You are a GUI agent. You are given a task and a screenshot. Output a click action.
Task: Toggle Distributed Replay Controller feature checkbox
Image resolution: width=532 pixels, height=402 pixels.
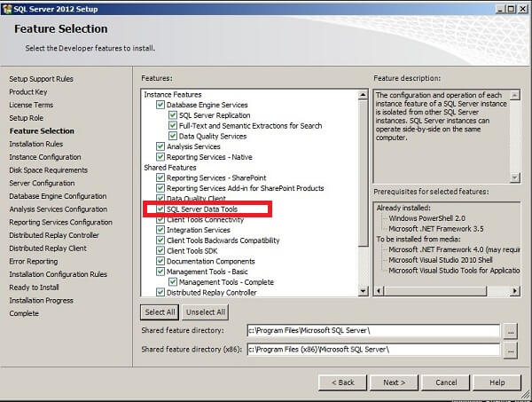(x=160, y=292)
